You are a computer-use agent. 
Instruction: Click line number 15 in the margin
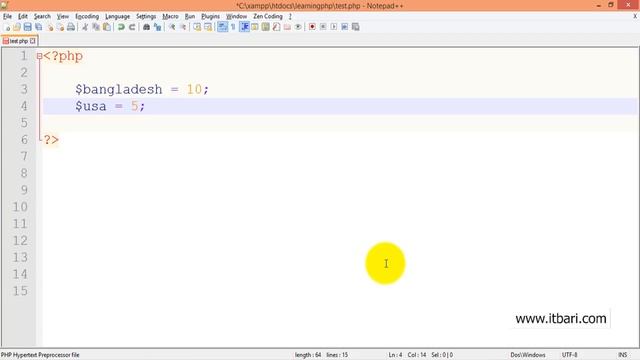(20, 291)
